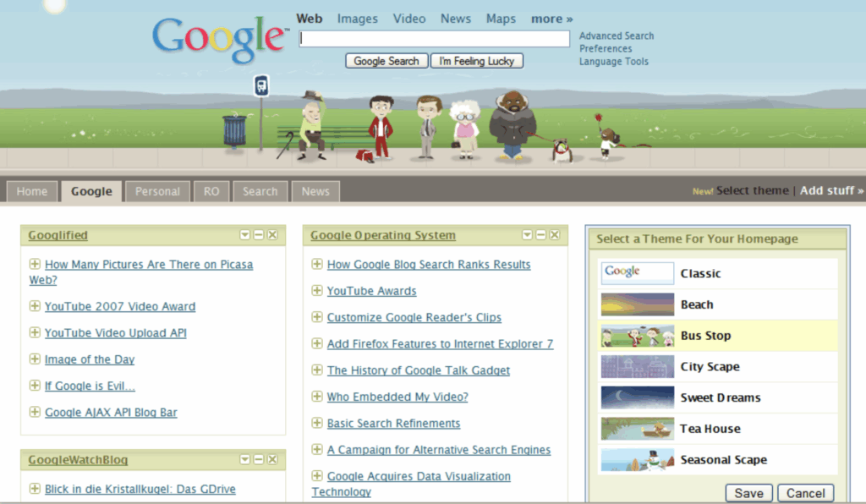
Task: Click the Google search input field
Action: point(434,38)
